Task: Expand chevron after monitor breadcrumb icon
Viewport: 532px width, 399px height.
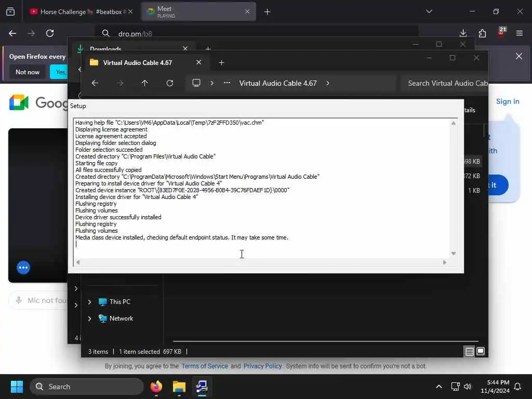Action: click(x=212, y=83)
